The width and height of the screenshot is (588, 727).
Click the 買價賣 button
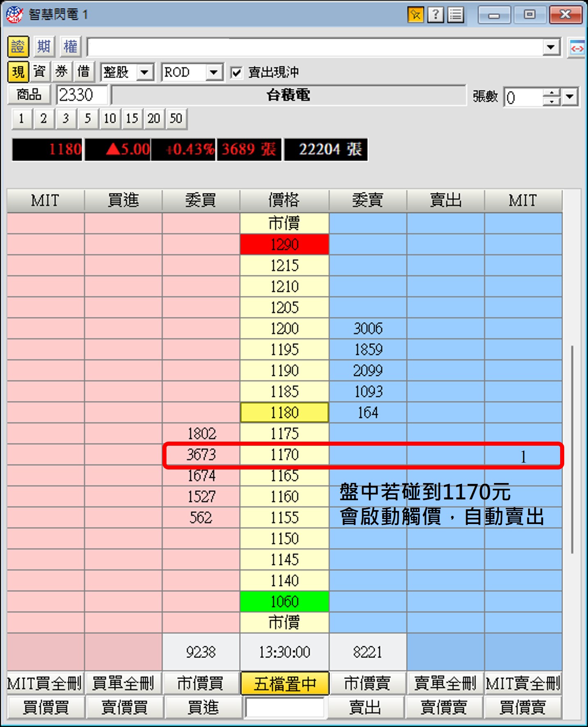523,707
